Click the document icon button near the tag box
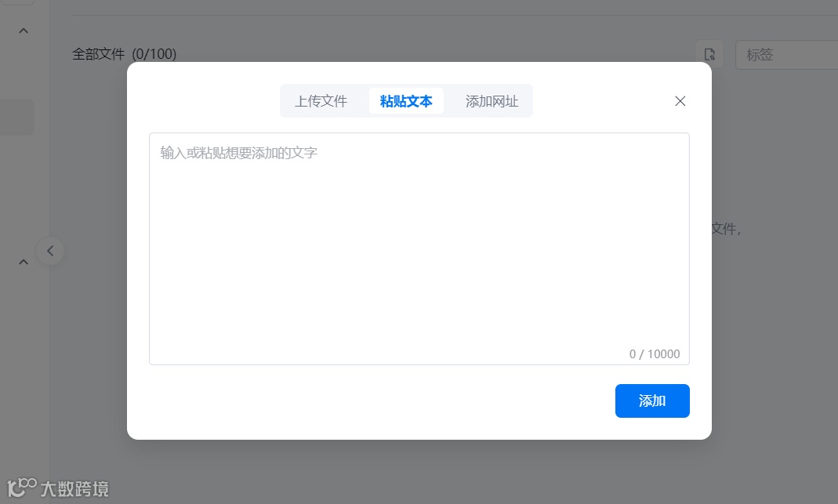This screenshot has height=504, width=838. pyautogui.click(x=709, y=54)
